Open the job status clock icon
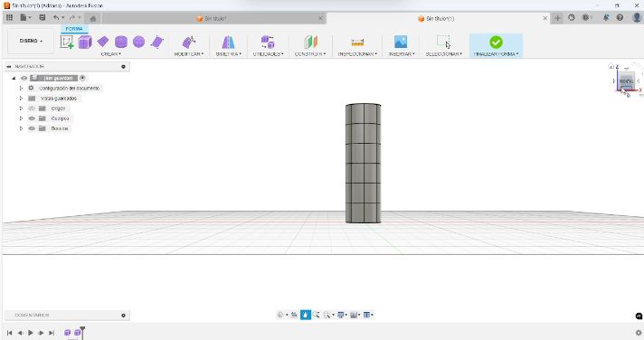This screenshot has height=340, width=644. click(572, 18)
